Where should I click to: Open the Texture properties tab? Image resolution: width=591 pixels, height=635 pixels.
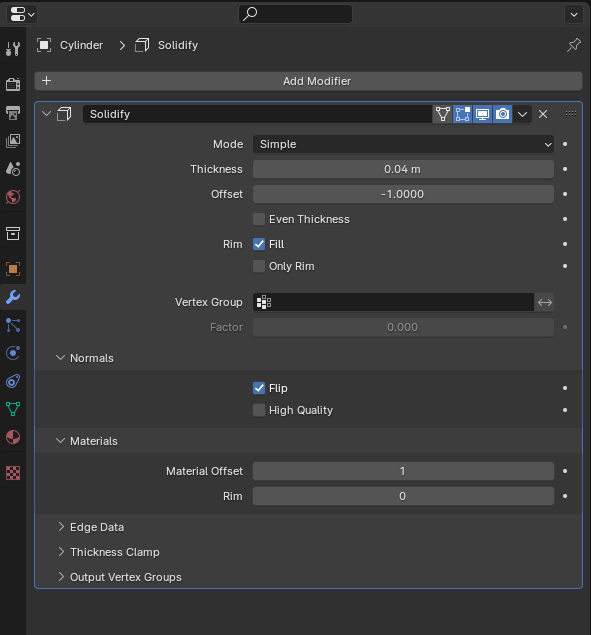pyautogui.click(x=13, y=473)
